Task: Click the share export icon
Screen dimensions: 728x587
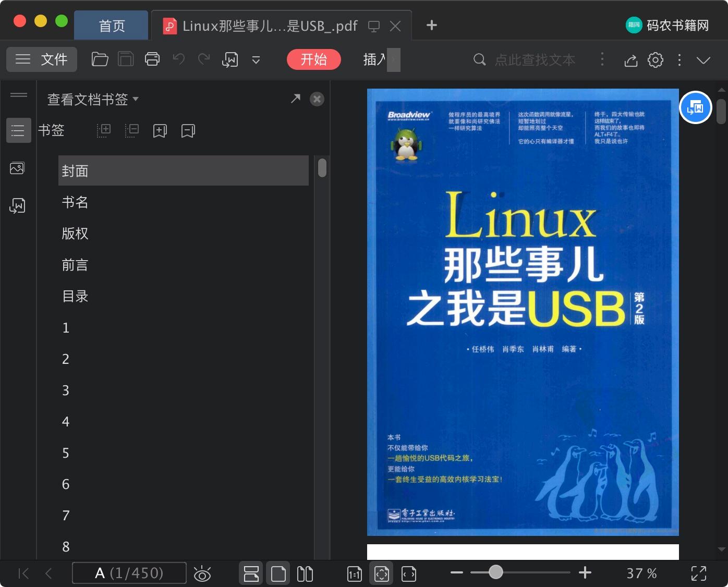Action: coord(631,60)
